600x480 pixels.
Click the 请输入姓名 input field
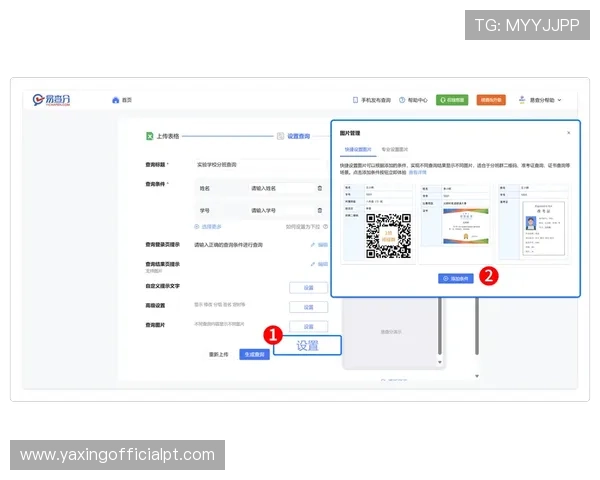coord(280,188)
